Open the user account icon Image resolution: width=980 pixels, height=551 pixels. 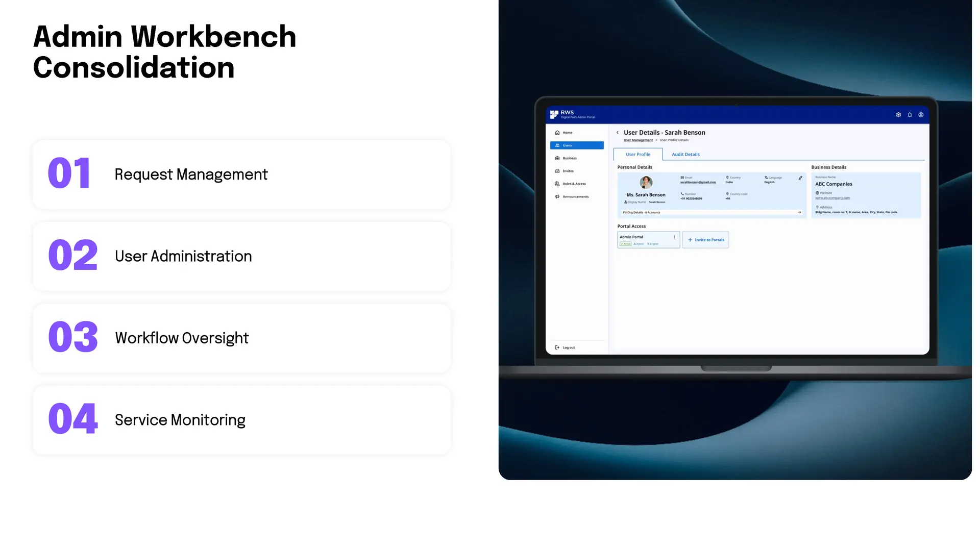click(921, 115)
